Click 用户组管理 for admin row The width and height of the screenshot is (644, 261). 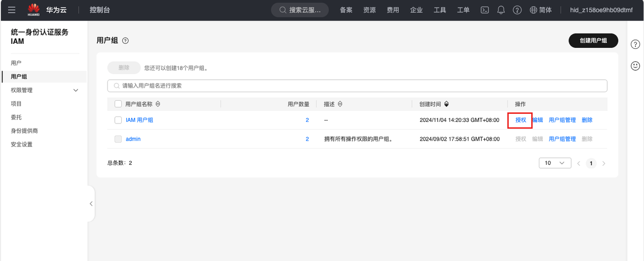[562, 139]
